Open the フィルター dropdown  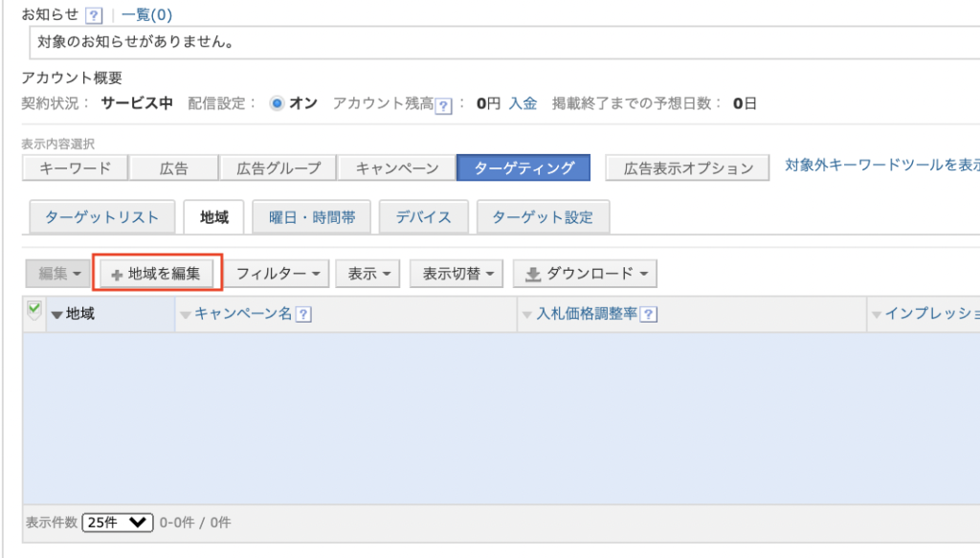[278, 274]
